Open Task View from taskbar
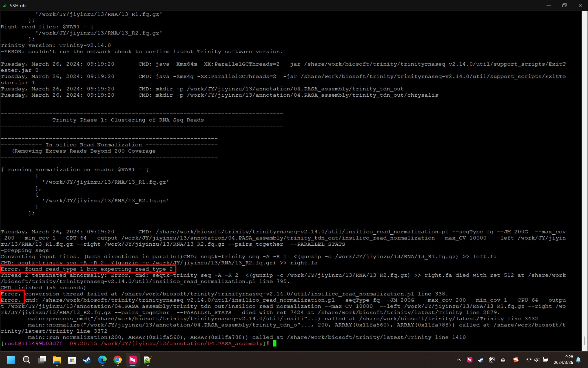The image size is (588, 368). pos(42,359)
